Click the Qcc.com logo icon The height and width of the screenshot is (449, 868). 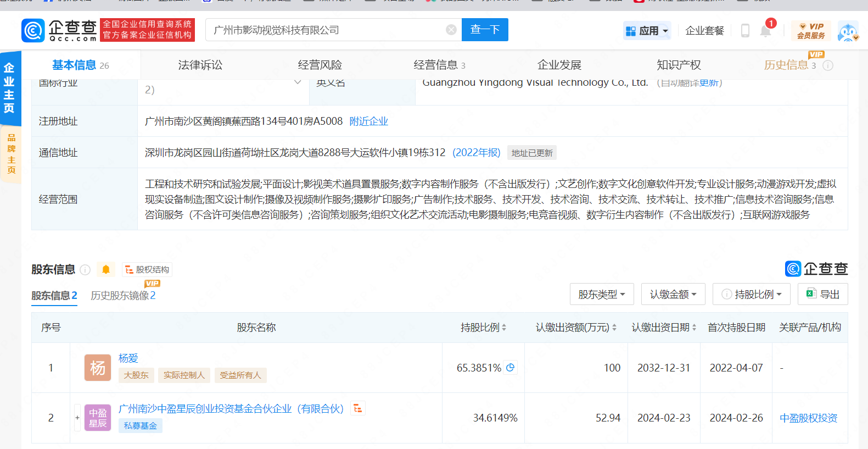pos(33,30)
